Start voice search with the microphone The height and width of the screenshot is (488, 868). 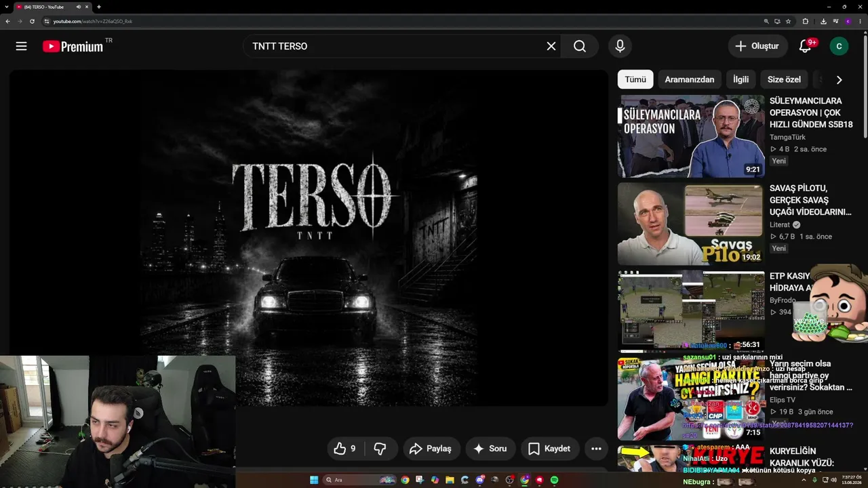click(x=620, y=46)
